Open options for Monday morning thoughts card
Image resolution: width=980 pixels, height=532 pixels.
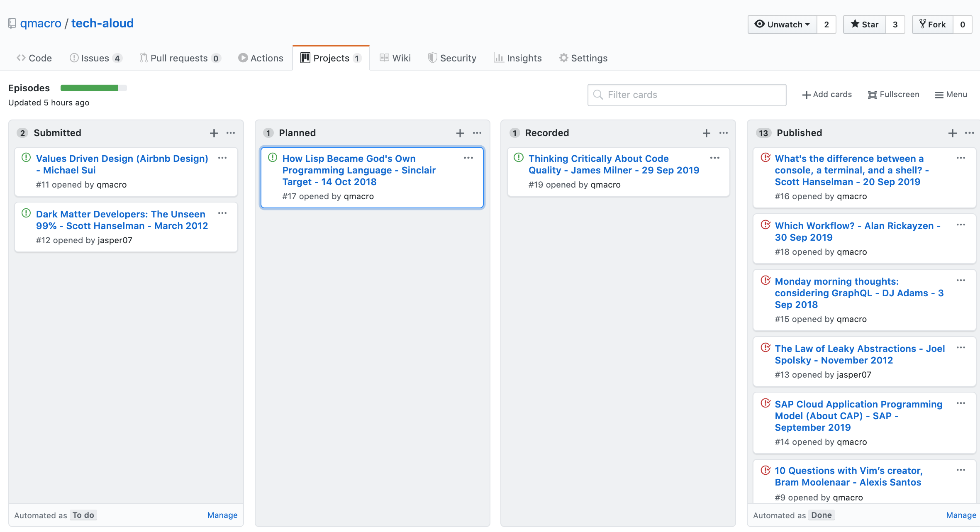coord(961,281)
